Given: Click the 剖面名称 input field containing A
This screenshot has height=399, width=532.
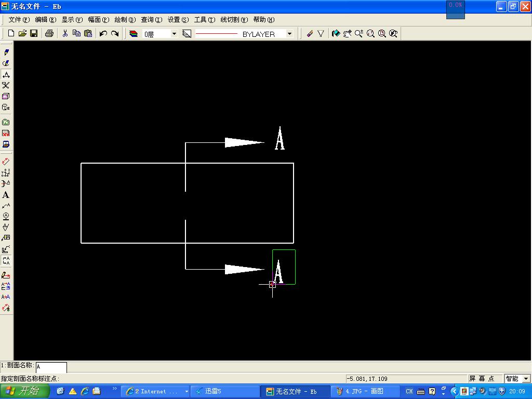Looking at the screenshot, I should point(51,367).
